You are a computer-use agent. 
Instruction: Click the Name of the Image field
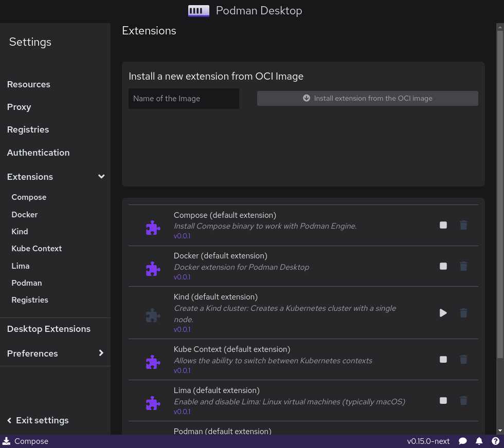[184, 98]
